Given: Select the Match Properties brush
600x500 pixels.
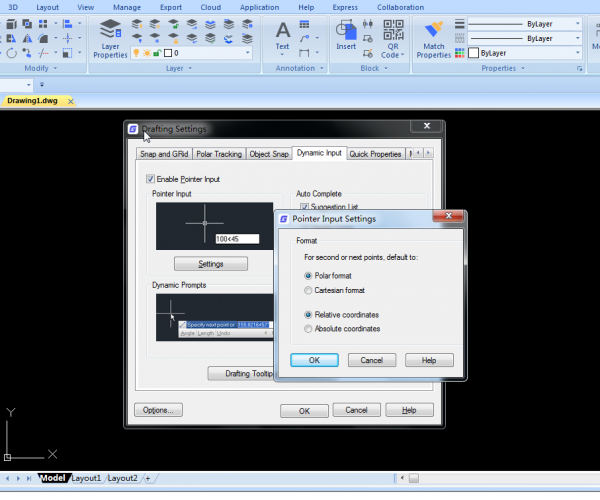Looking at the screenshot, I should 434,39.
